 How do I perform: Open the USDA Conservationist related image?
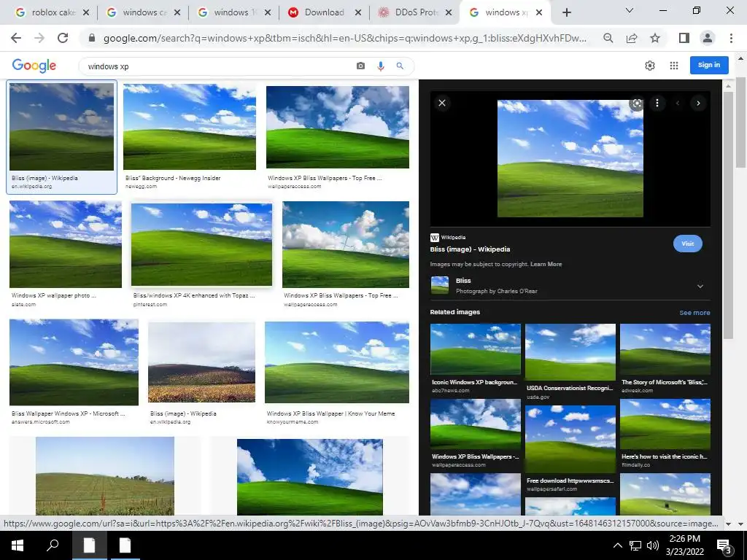[570, 352]
